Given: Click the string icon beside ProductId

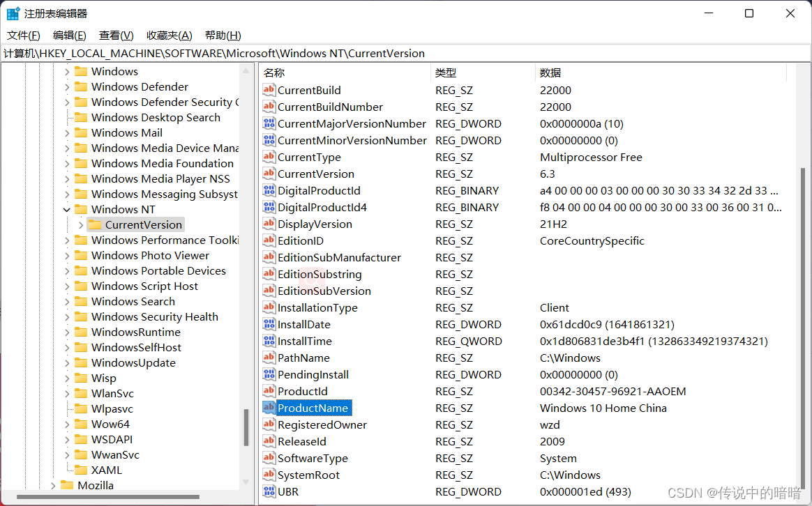Looking at the screenshot, I should tap(269, 391).
